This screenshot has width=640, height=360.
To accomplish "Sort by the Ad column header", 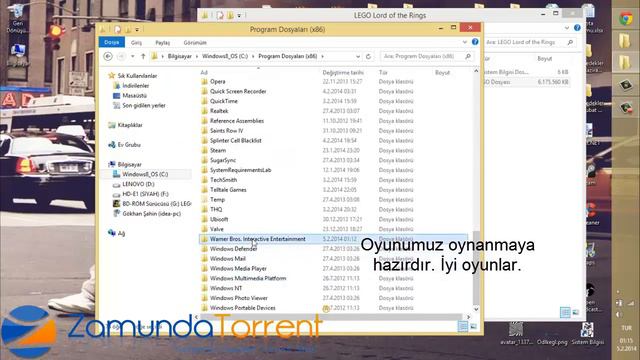I will click(x=204, y=73).
